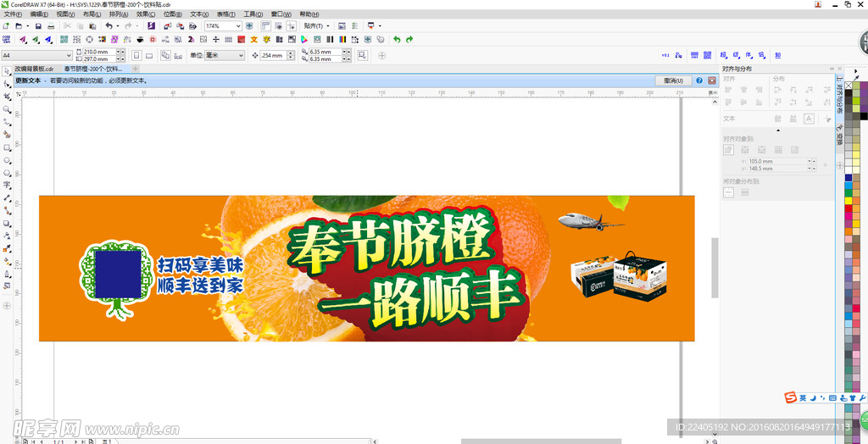Toggle treat-as-filled outline button
The image size is (868, 444).
coord(363,55)
